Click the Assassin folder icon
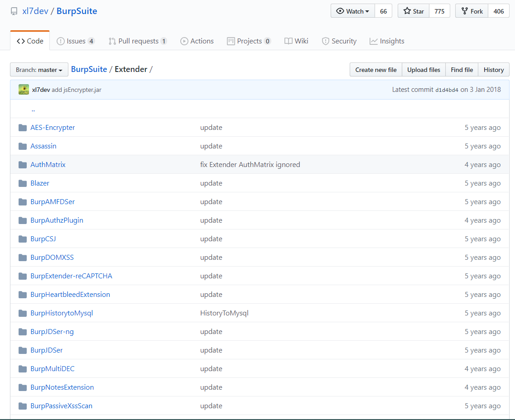Viewport: 515px width, 420px height. coord(23,146)
